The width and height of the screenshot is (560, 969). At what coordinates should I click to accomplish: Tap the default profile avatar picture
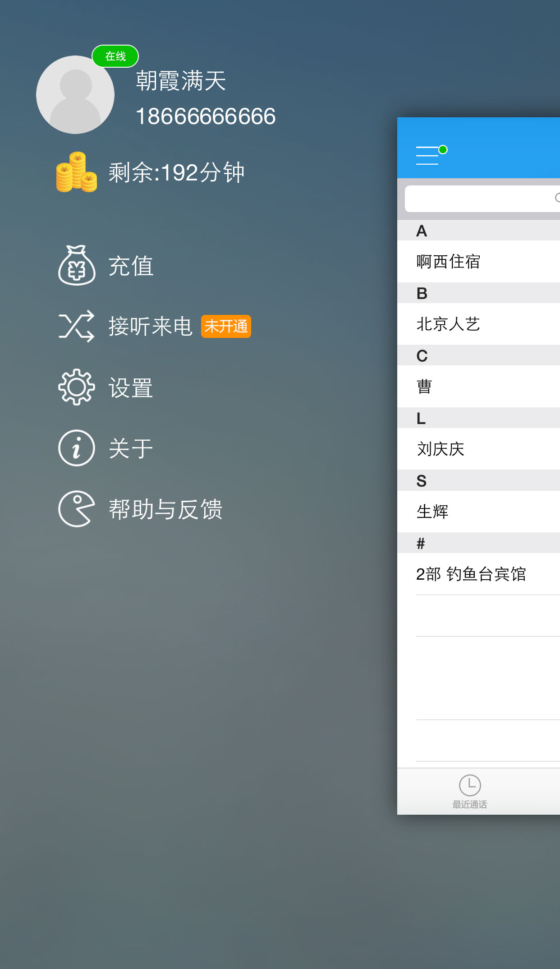(x=75, y=95)
